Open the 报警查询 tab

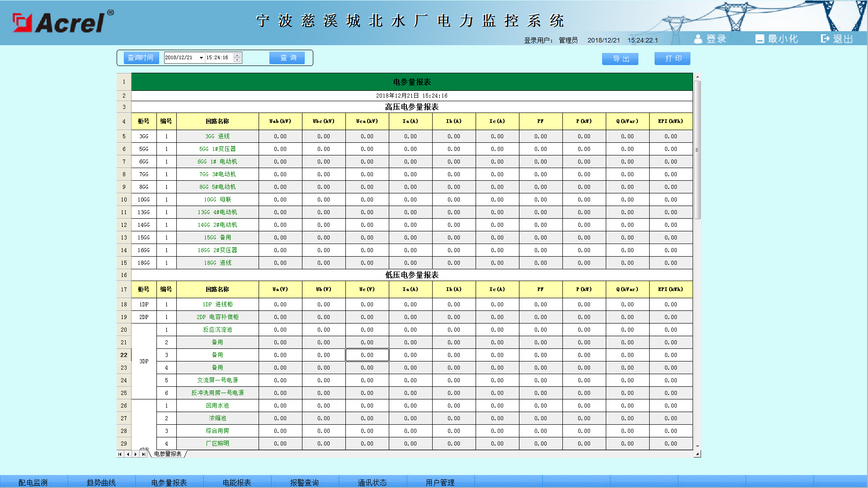pos(305,482)
